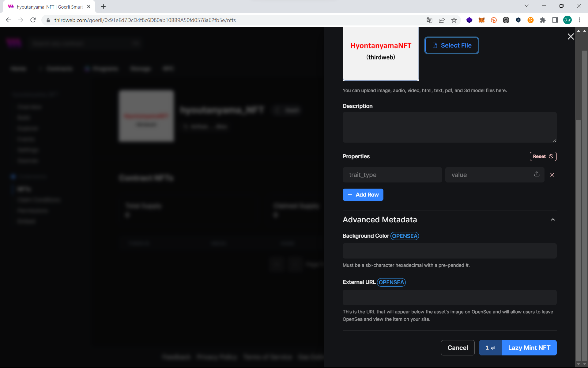The image size is (588, 368).
Task: Open Chrome three-dot menu
Action: coord(579,20)
